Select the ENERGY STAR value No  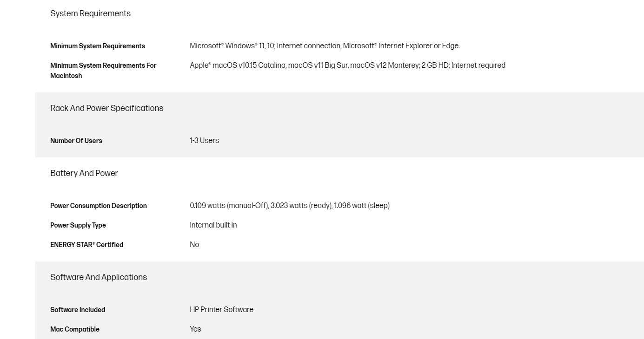(x=194, y=245)
